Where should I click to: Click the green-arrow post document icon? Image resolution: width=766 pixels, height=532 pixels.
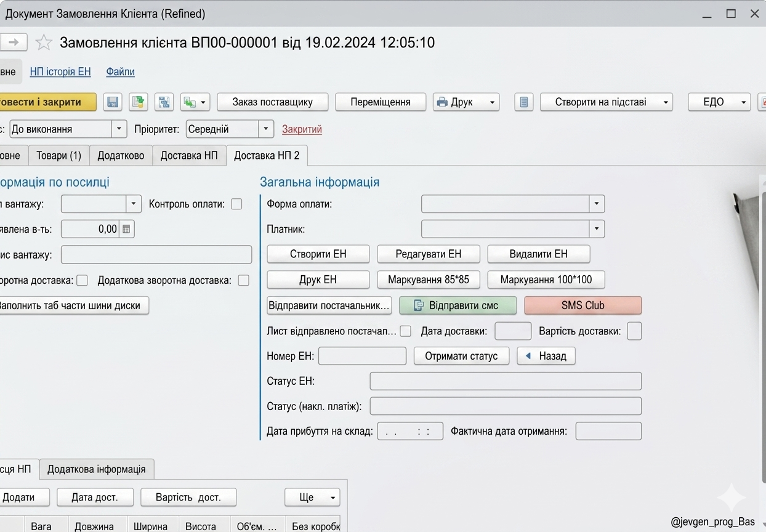coord(139,102)
